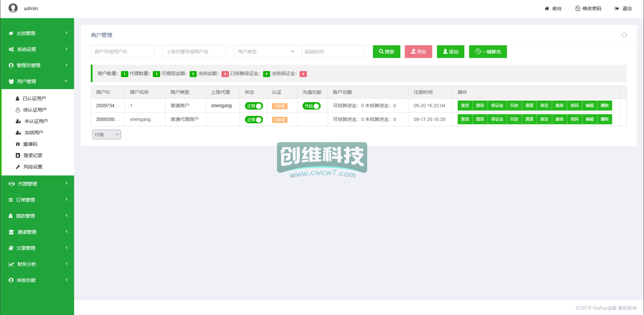Click the refresh icon in panel header
This screenshot has width=644, height=315.
[624, 35]
